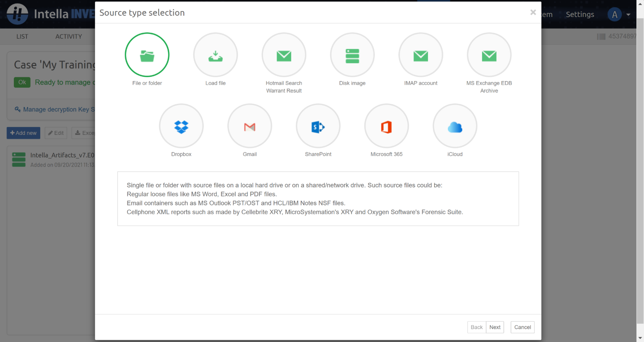
Task: Pick the Microsoft 365 source type
Action: click(386, 126)
